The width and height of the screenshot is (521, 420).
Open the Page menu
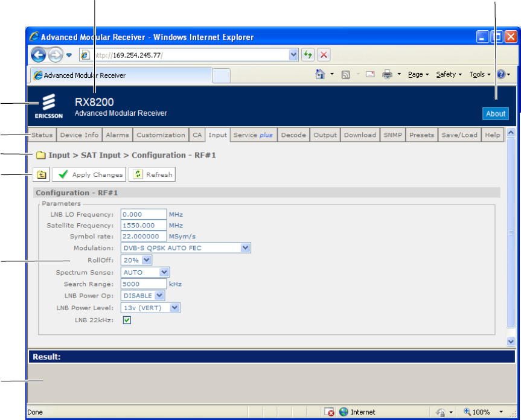point(418,74)
